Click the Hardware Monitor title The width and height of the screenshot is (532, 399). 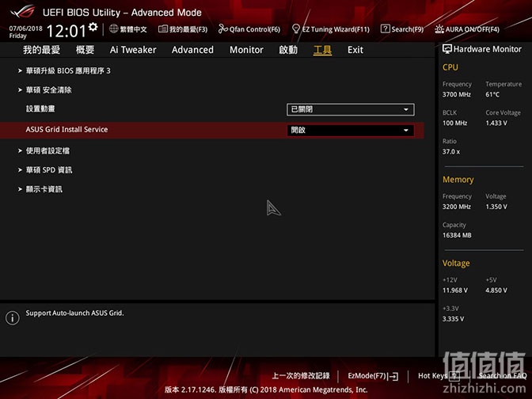(x=488, y=49)
